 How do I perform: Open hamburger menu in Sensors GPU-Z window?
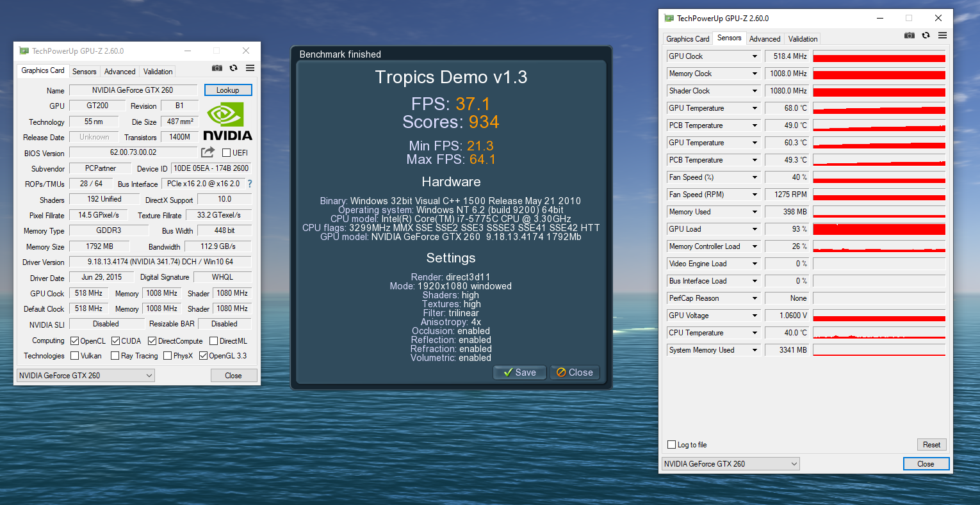(x=942, y=35)
